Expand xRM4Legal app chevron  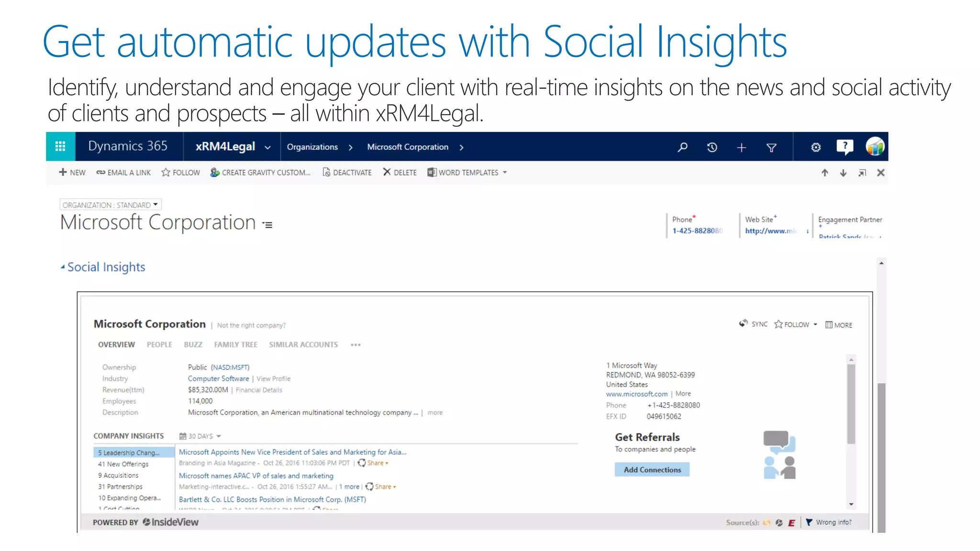[x=267, y=147]
